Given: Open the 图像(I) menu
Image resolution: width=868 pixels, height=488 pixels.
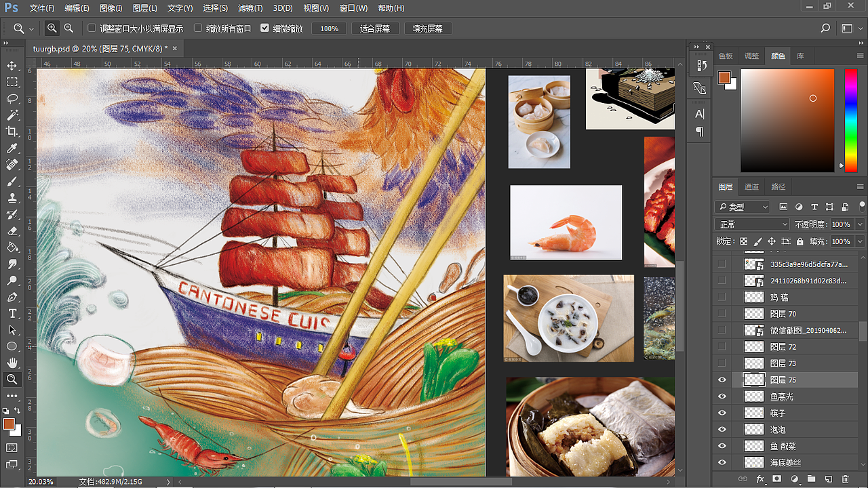Looking at the screenshot, I should coord(111,8).
